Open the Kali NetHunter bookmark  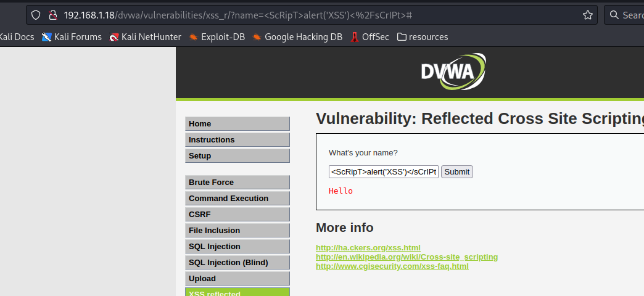point(145,37)
